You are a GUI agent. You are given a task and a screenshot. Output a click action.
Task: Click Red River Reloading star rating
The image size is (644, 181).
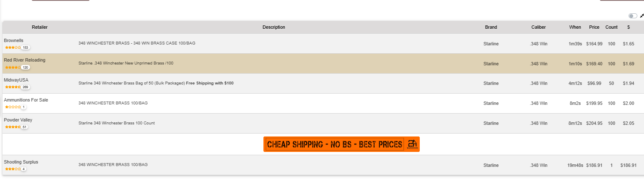(x=13, y=67)
